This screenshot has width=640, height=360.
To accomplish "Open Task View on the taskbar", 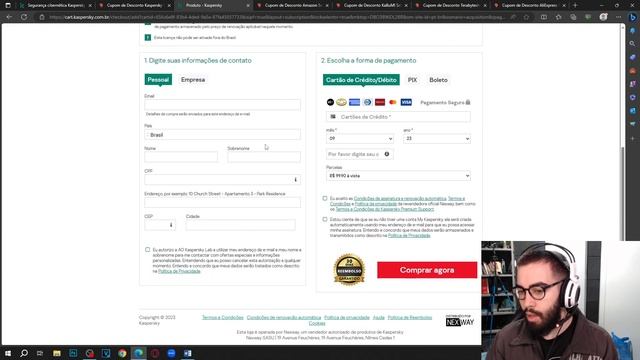I will [x=40, y=353].
